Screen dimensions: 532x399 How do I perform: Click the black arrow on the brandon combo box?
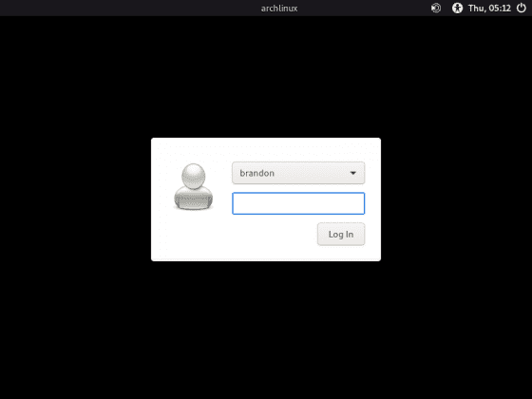352,173
